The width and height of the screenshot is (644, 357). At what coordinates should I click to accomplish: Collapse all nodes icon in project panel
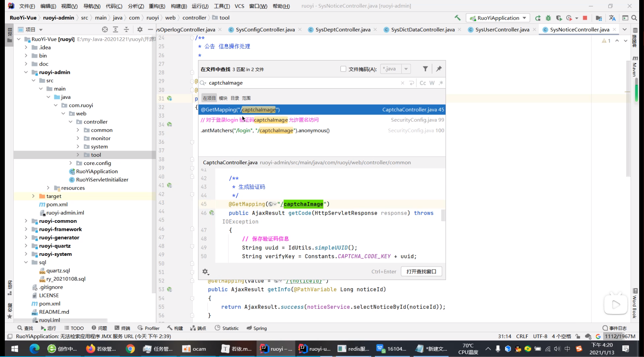click(x=126, y=29)
